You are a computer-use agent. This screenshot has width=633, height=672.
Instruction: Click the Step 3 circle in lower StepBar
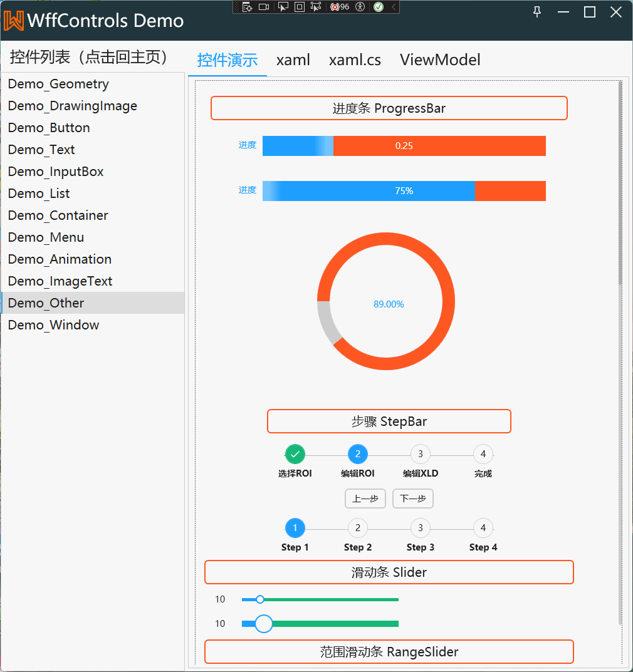point(421,528)
